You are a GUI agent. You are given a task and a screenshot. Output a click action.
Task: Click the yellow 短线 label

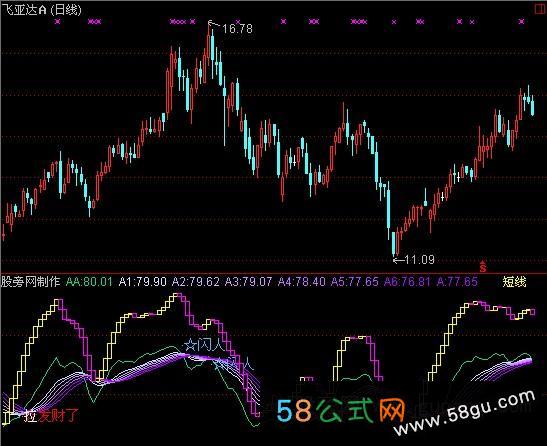coord(515,281)
